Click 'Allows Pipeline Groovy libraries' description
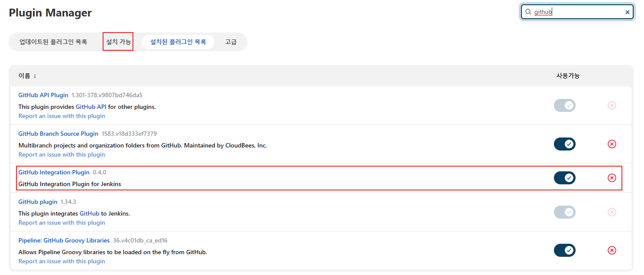The height and width of the screenshot is (275, 644). (113, 252)
